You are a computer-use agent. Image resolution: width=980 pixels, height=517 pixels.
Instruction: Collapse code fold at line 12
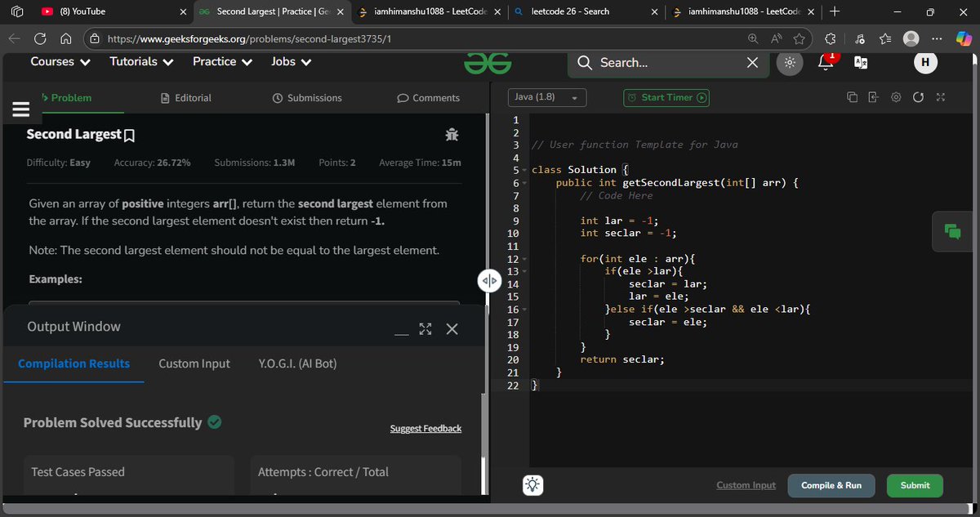point(525,259)
